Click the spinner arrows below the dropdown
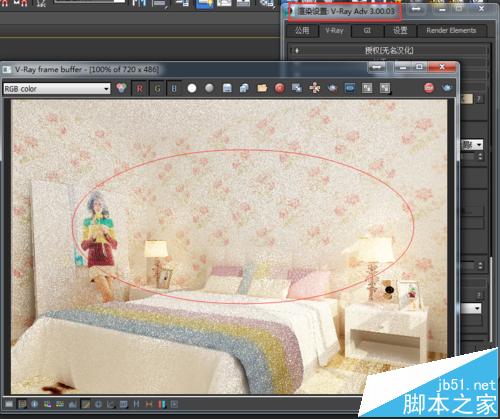Screen dimensions: 500x419 (480, 156)
